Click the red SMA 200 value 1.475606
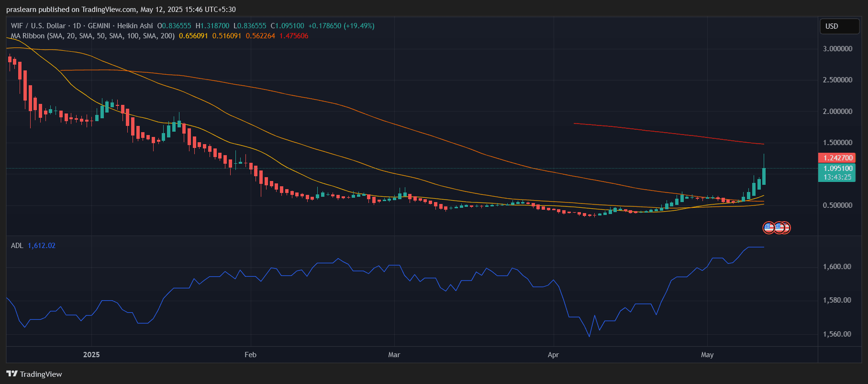 [294, 36]
